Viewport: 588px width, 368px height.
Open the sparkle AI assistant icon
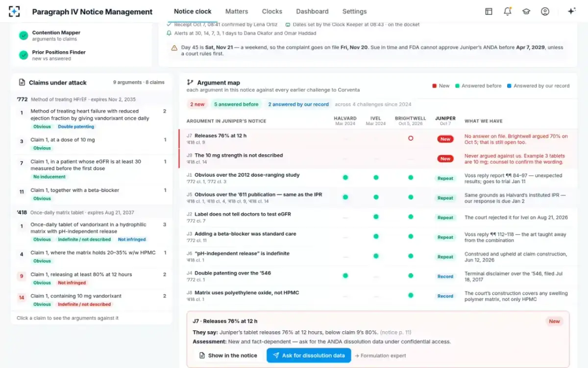571,11
